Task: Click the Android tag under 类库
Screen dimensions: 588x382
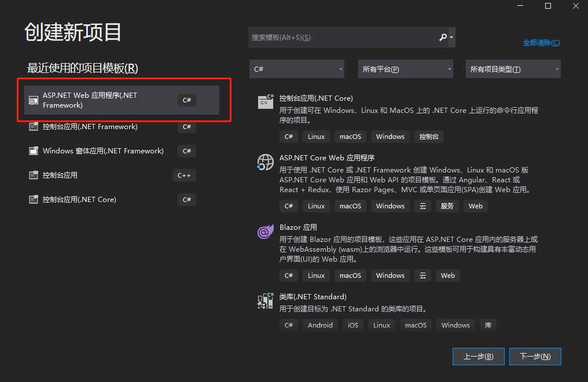Action: [320, 325]
